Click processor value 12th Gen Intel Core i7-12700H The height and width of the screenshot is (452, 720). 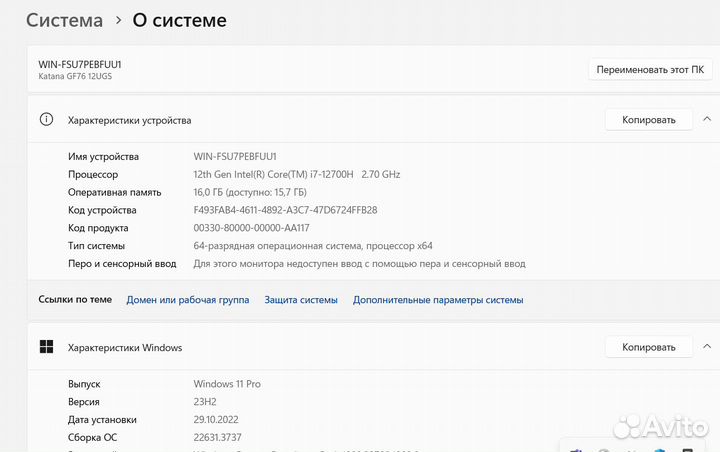click(x=297, y=175)
